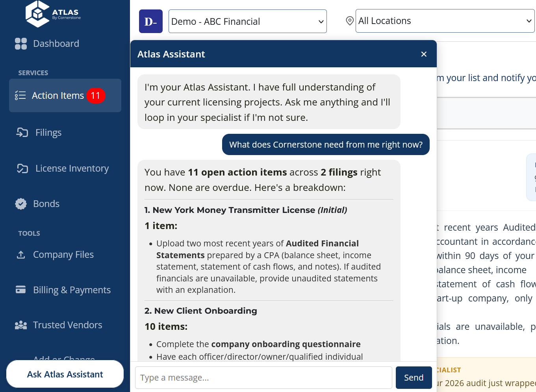The image size is (536, 392).
Task: Click the Send button
Action: click(x=414, y=378)
